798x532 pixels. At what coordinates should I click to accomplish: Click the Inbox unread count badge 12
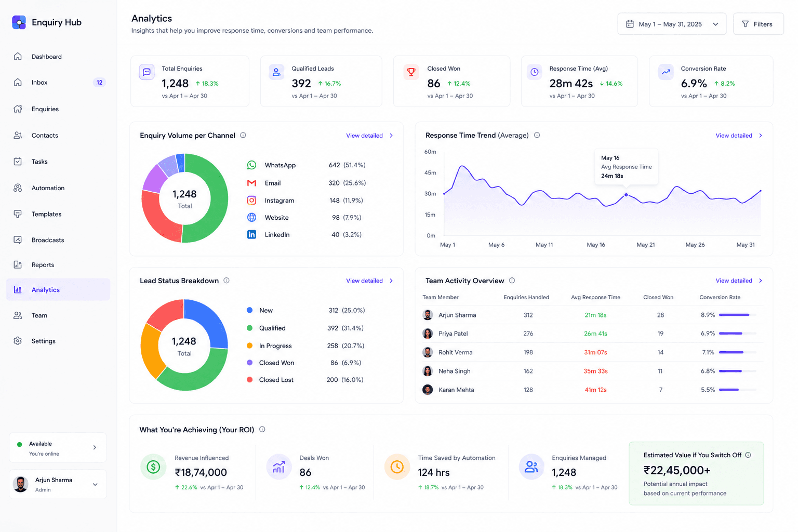click(99, 83)
